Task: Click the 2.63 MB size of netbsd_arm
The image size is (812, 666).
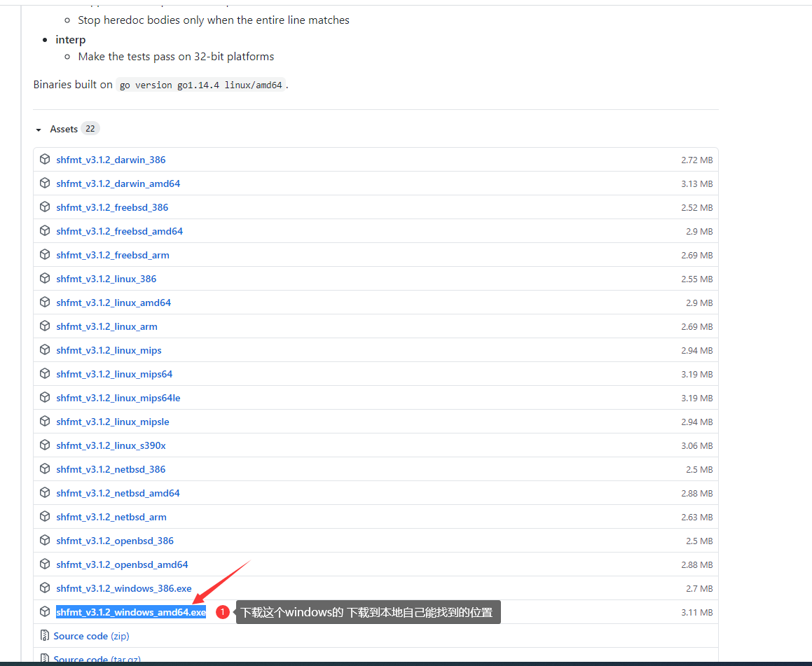Action: click(697, 518)
